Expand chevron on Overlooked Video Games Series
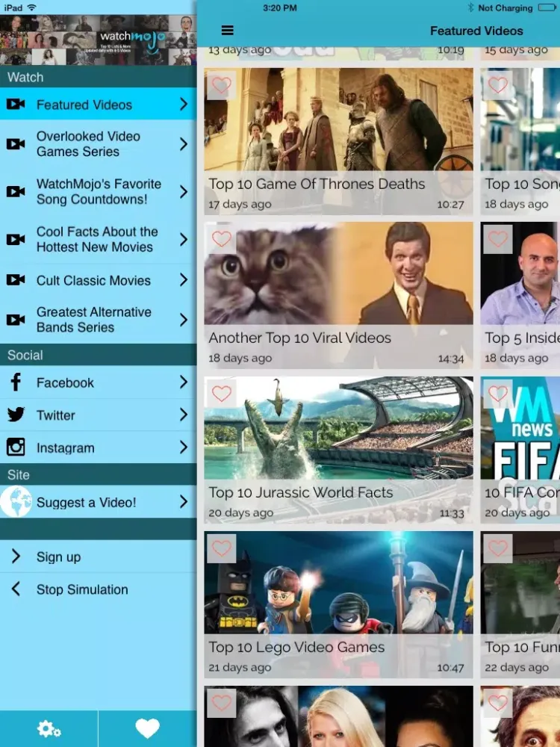 184,144
